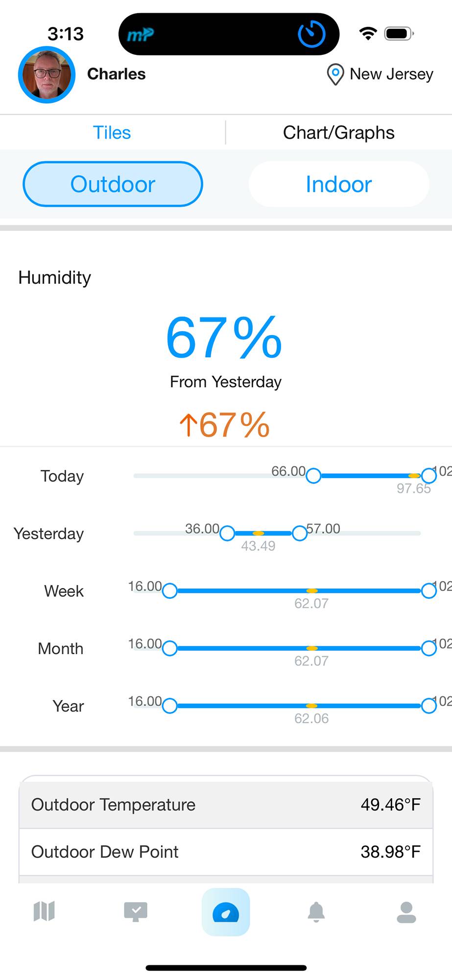The height and width of the screenshot is (980, 452).
Task: Click Today slider's 66.00 minimum handle
Action: (313, 475)
